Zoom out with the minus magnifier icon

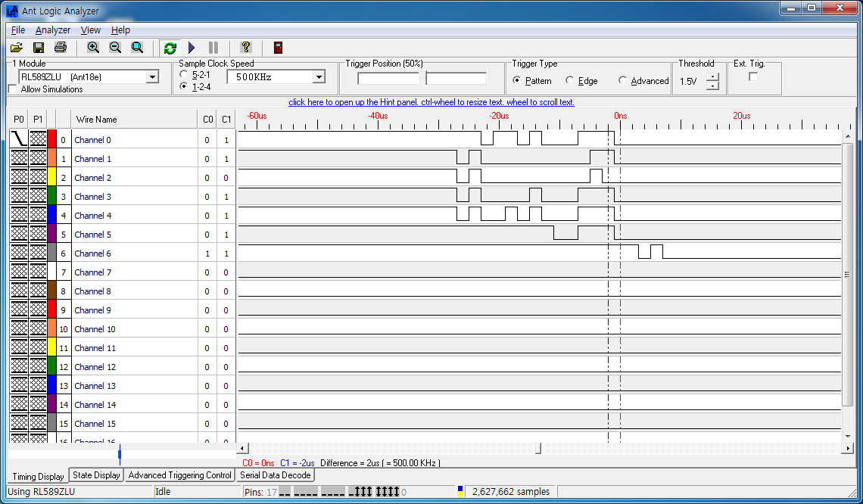[x=115, y=48]
